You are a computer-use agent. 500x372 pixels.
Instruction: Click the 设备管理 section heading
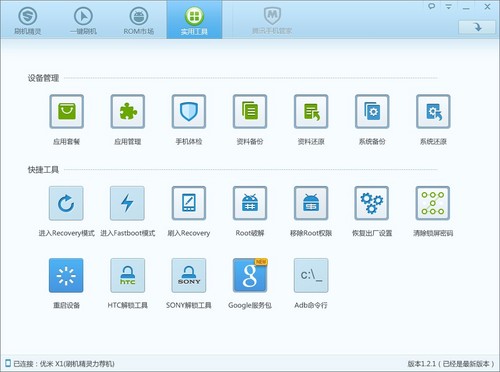pos(43,78)
